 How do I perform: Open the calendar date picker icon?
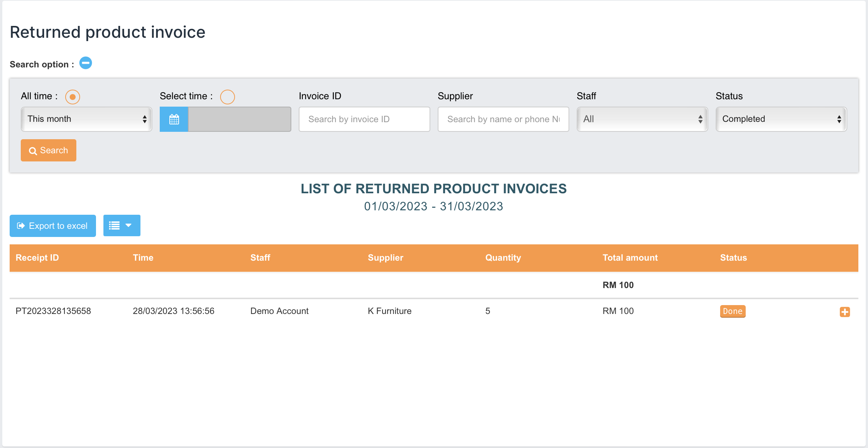[x=174, y=119]
